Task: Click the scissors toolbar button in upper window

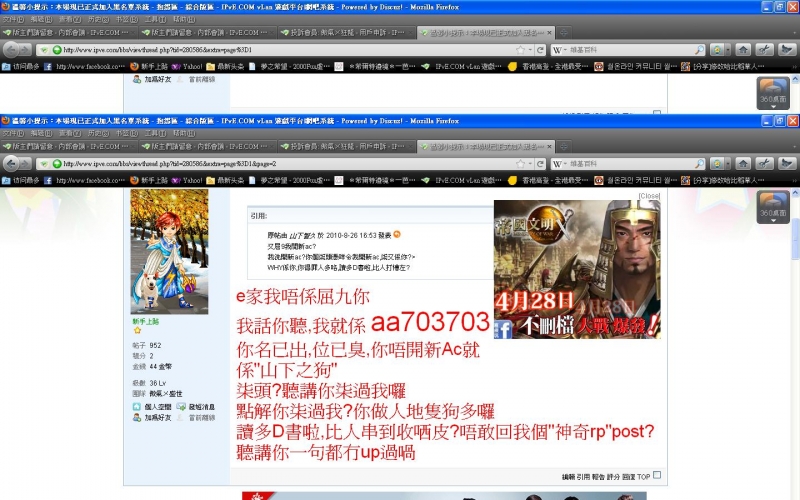Action: (x=764, y=49)
